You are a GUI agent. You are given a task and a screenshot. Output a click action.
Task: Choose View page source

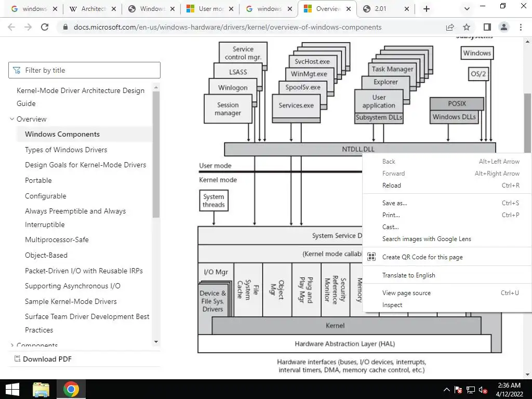tap(446, 293)
